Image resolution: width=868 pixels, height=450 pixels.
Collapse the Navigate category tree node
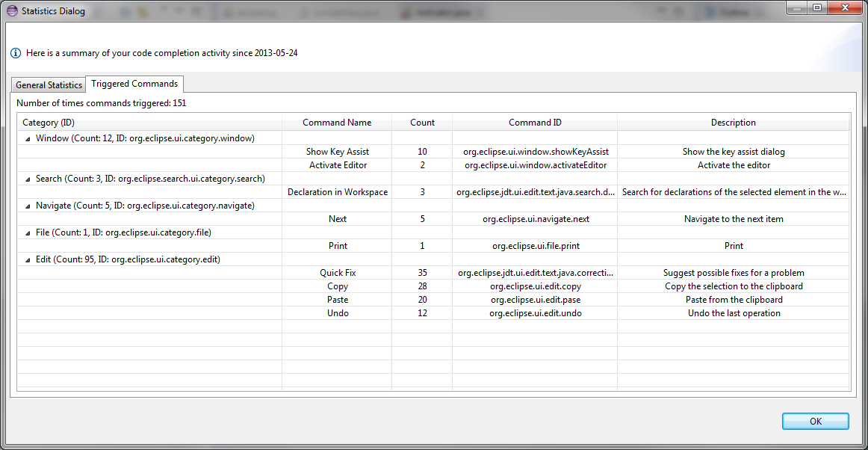[x=28, y=206]
